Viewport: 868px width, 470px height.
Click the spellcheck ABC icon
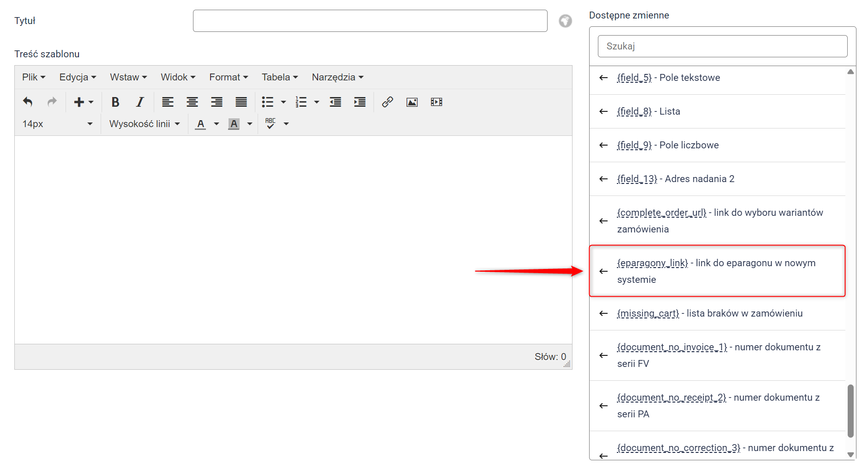point(271,123)
